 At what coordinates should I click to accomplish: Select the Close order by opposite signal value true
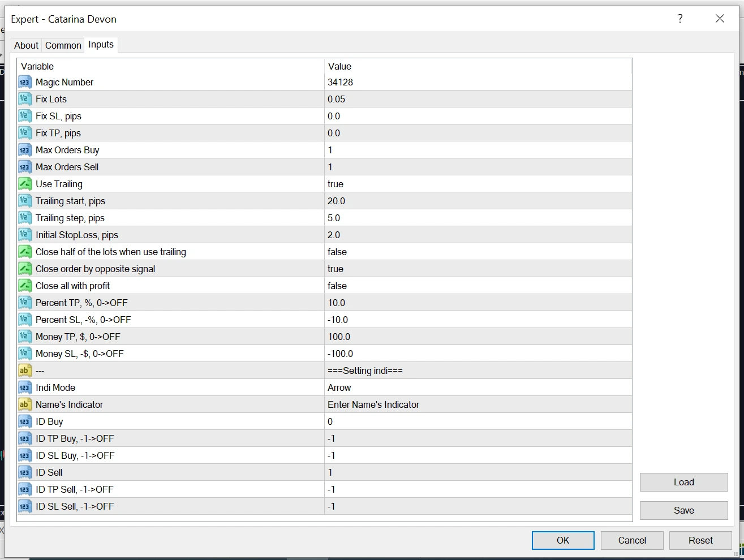[336, 269]
